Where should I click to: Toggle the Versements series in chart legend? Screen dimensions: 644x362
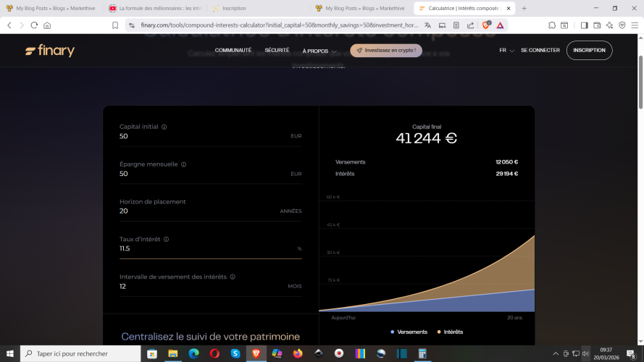coord(409,332)
